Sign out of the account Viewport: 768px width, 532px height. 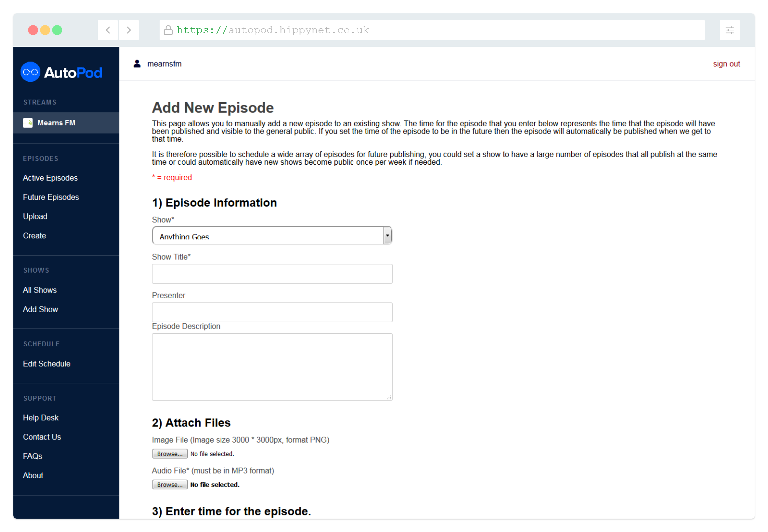[726, 64]
